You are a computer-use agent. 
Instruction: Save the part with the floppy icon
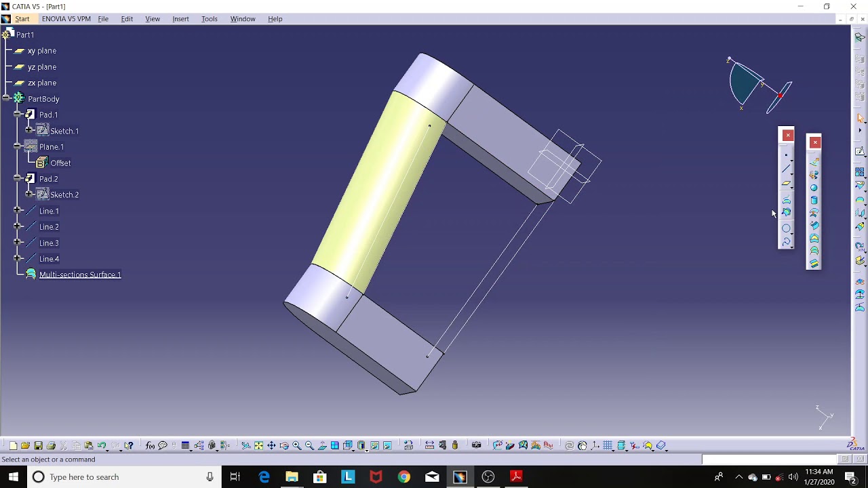click(38, 445)
